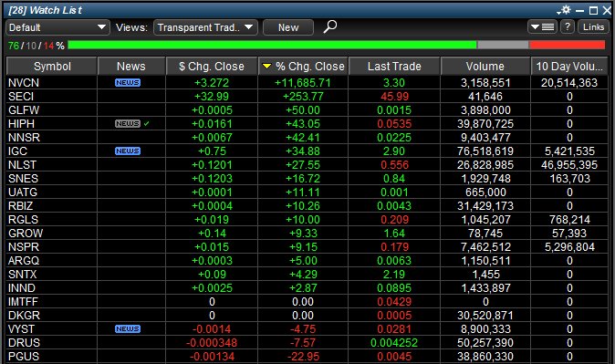The height and width of the screenshot is (364, 615).
Task: Click the green advancers portion of the bar
Action: 272,45
